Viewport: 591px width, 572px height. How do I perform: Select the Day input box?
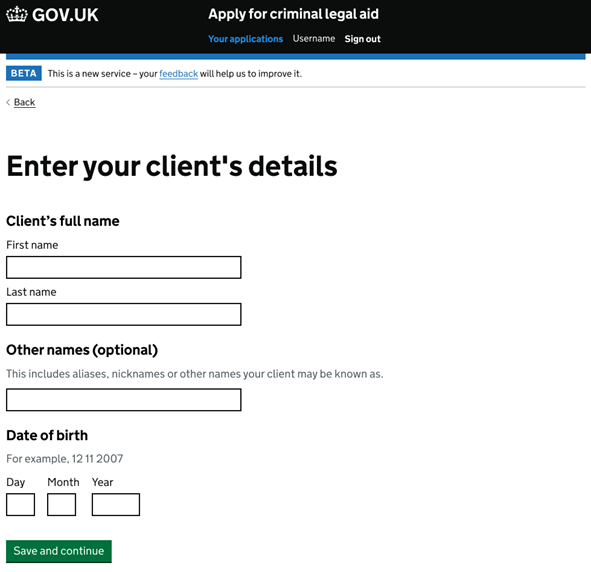click(20, 505)
